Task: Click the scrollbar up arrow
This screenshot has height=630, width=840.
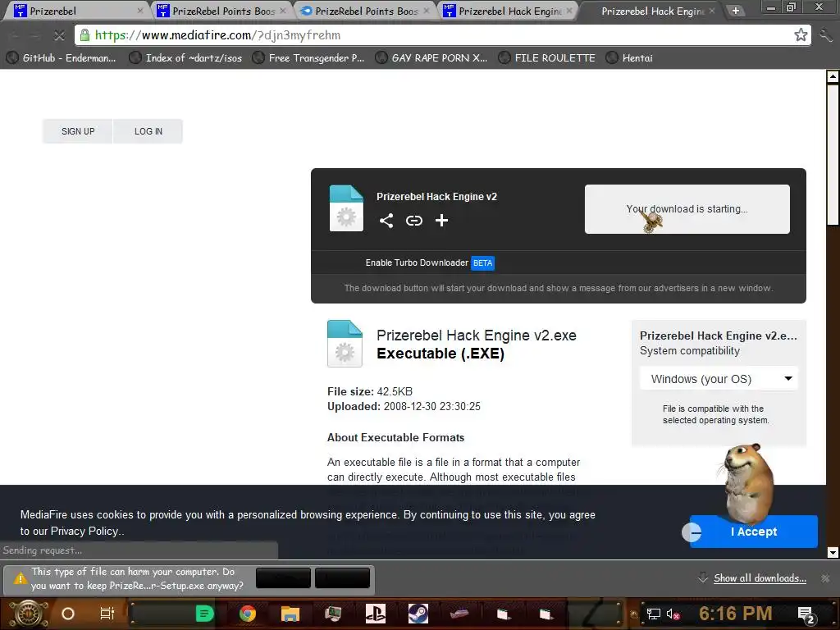Action: pyautogui.click(x=833, y=76)
